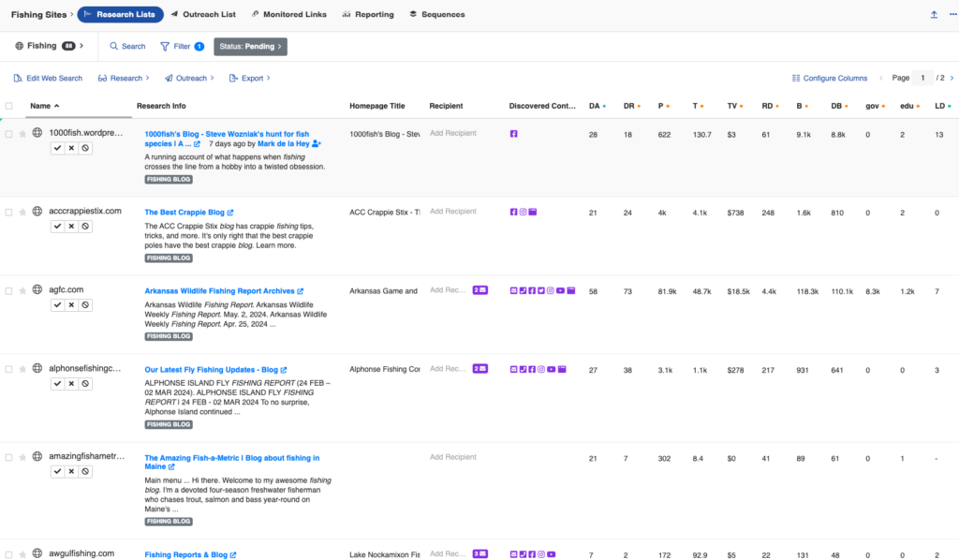Block agfc.com via the circle-slash icon
Image resolution: width=959 pixels, height=560 pixels.
(x=84, y=304)
